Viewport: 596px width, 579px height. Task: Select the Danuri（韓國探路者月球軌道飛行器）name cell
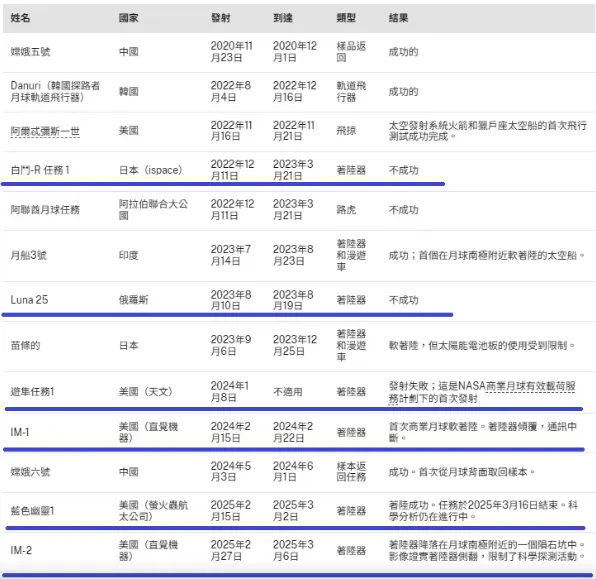(x=55, y=91)
